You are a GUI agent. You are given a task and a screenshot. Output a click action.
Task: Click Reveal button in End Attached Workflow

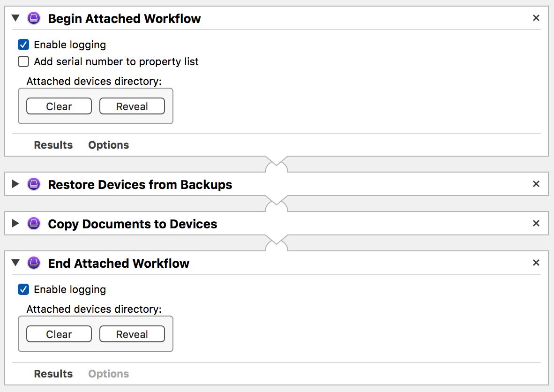point(132,334)
